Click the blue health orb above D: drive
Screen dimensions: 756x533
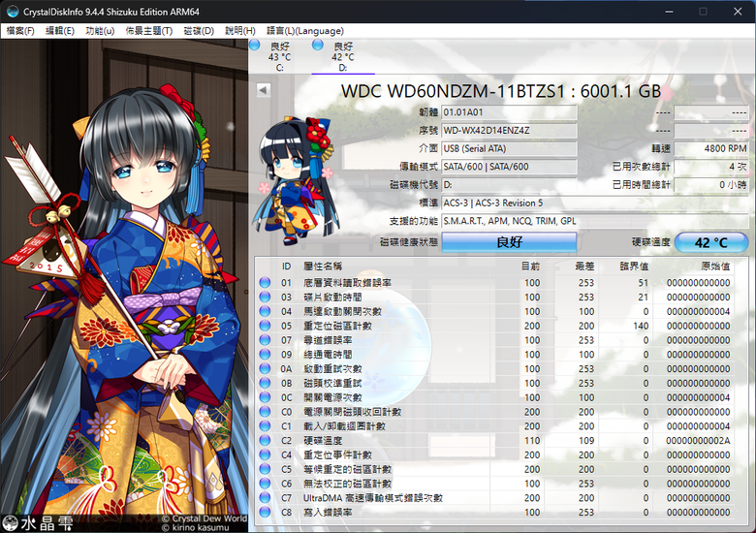[x=317, y=46]
